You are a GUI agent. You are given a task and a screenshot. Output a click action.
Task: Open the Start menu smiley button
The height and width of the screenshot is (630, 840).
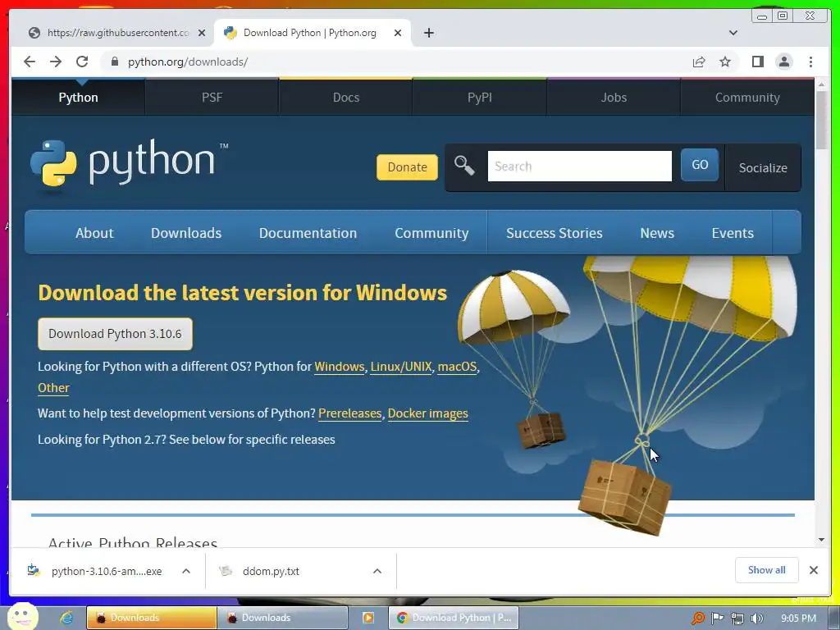coord(24,617)
